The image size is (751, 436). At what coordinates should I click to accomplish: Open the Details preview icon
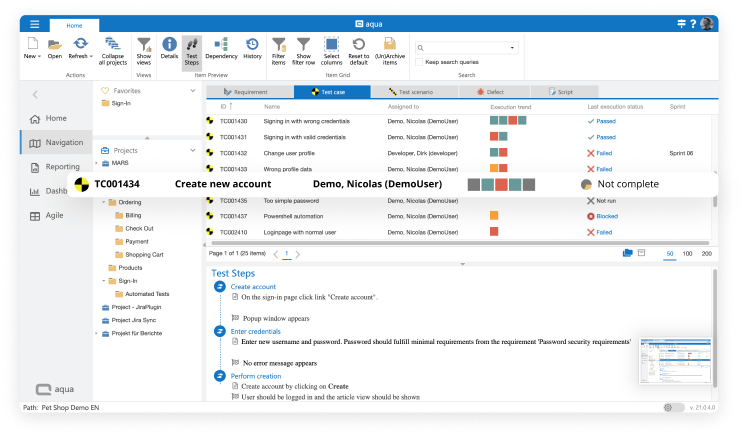[x=169, y=48]
